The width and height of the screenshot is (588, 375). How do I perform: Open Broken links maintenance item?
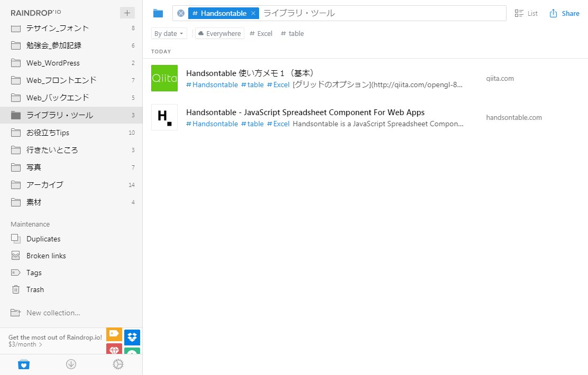click(x=71, y=256)
